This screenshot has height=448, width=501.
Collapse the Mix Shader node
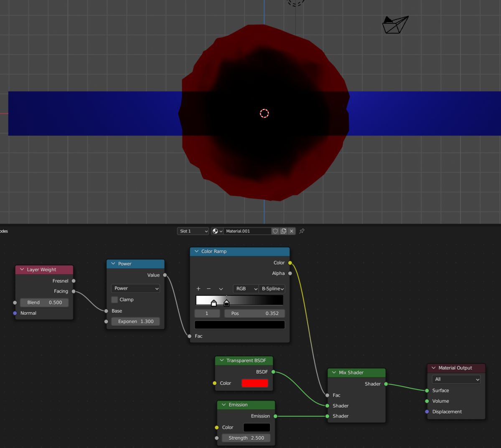click(334, 373)
